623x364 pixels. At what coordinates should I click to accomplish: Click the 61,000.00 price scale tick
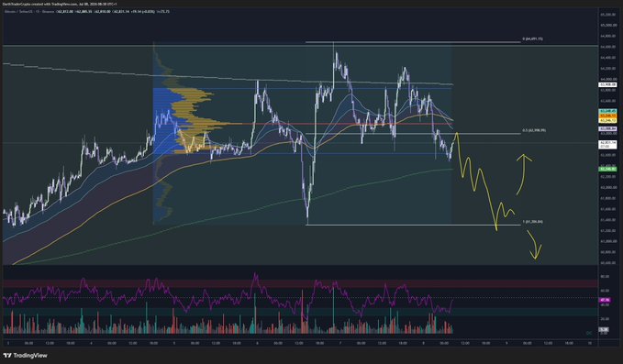[x=608, y=241]
